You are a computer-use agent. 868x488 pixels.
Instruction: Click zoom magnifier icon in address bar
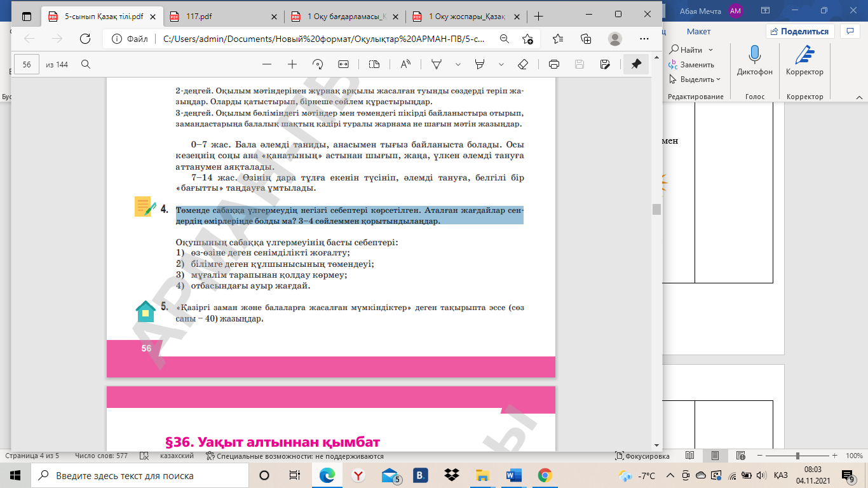coord(504,39)
